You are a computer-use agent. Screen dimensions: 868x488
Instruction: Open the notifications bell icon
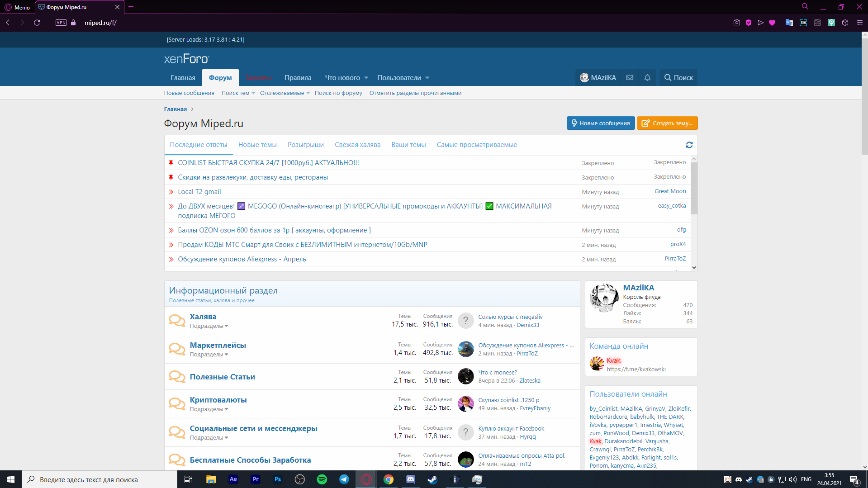647,78
